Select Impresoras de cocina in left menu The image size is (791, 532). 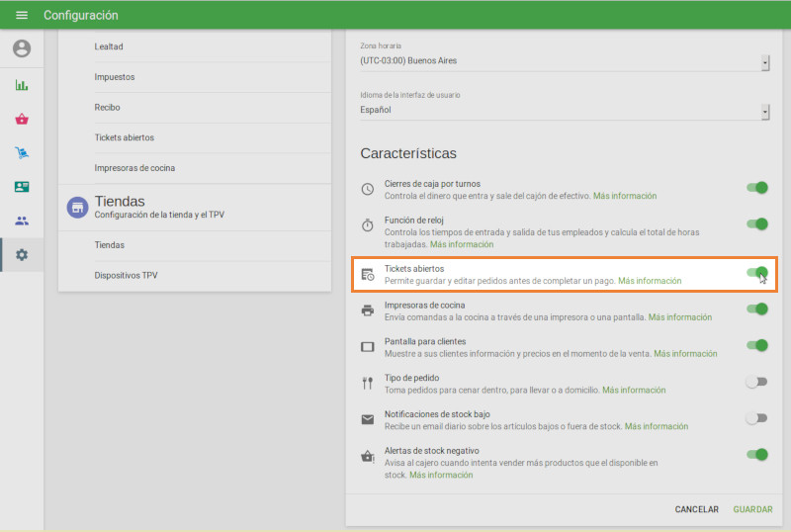(134, 168)
